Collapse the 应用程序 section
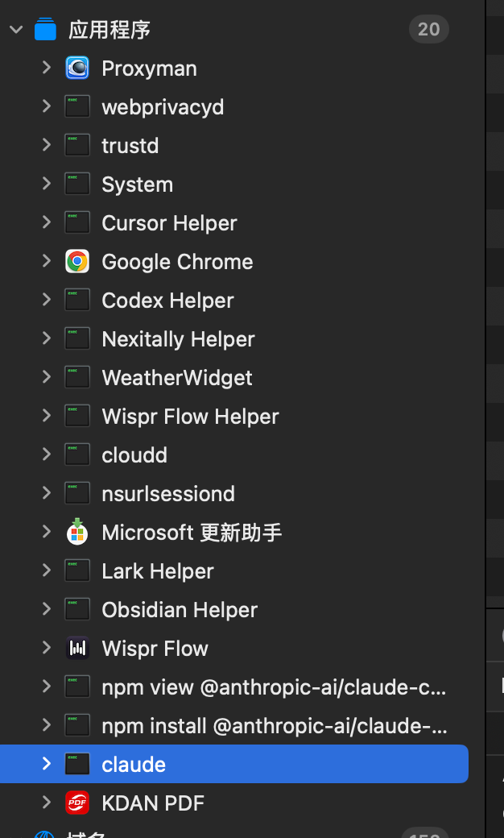The height and width of the screenshot is (838, 504). (x=15, y=30)
